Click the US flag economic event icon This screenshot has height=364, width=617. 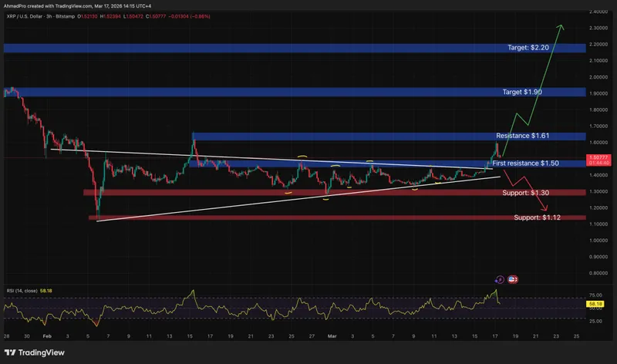513,278
